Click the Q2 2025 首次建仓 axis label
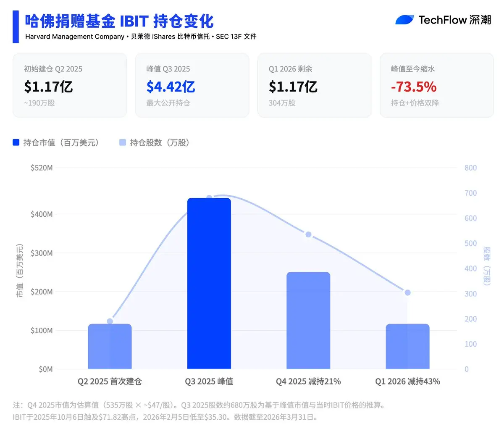Image resolution: width=504 pixels, height=434 pixels. 110,381
